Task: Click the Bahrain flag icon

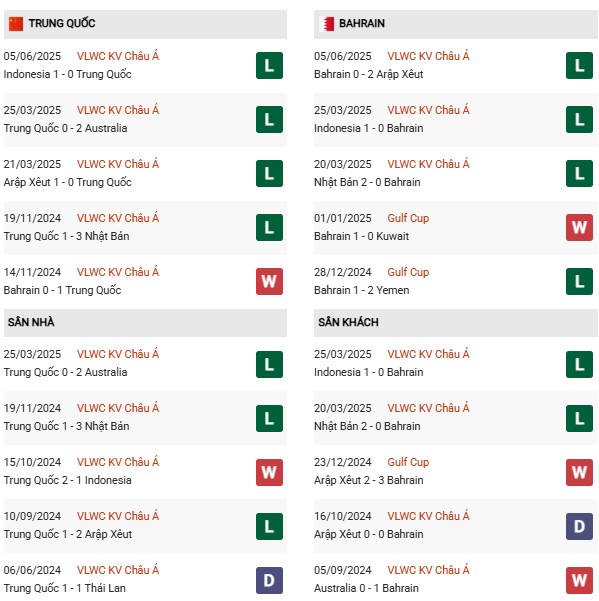Action: [327, 24]
